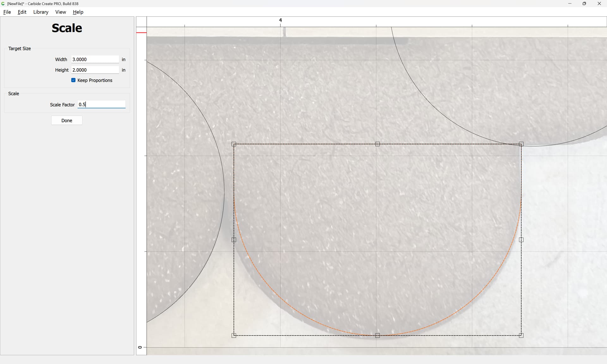Open the File menu
607x364 pixels.
[x=7, y=12]
